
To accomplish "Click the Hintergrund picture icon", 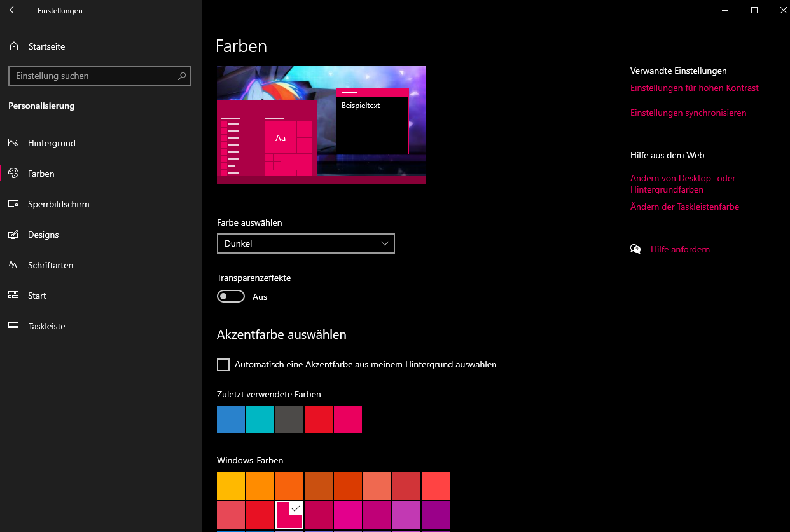I will coord(13,143).
